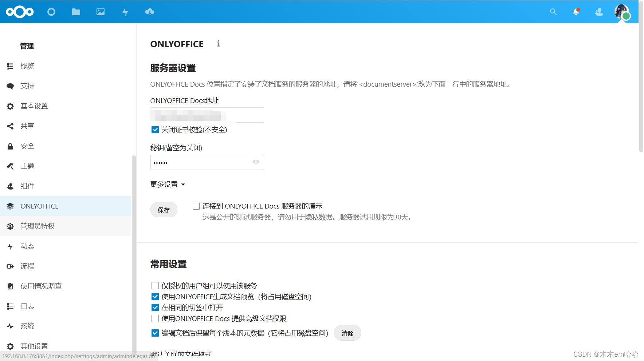Check 仅授权的用户组可以使用该服务 checkbox
644x361 pixels.
coord(155,286)
